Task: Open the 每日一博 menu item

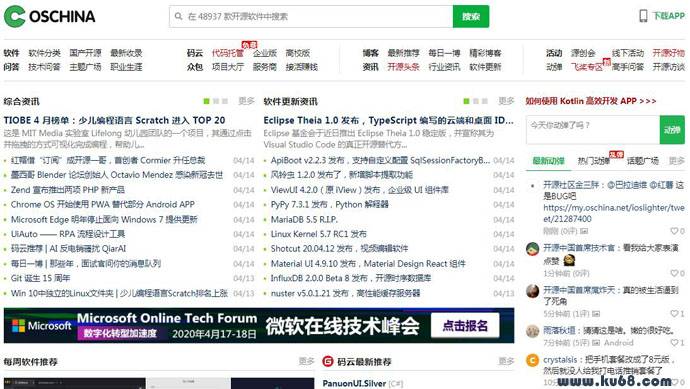Action: [x=444, y=53]
